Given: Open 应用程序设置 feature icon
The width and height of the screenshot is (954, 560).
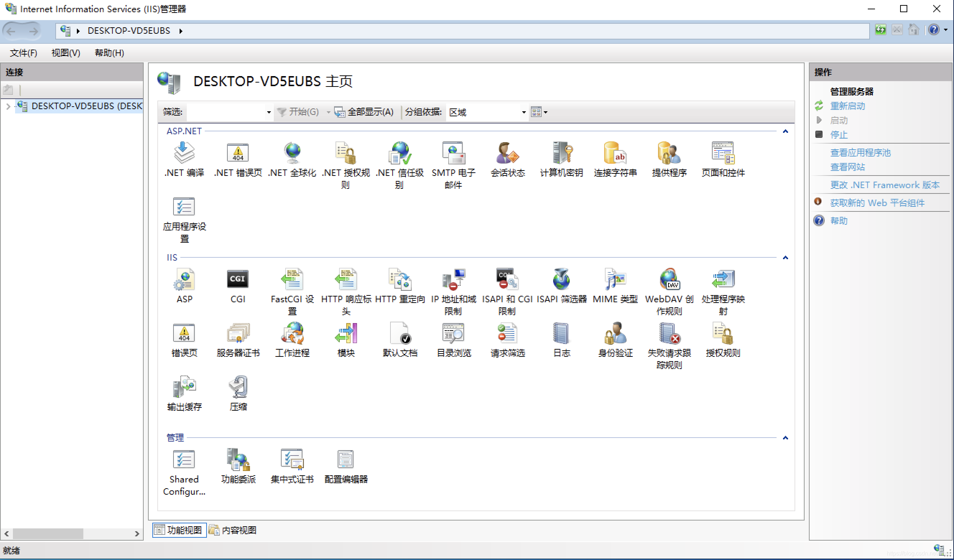Looking at the screenshot, I should point(184,206).
